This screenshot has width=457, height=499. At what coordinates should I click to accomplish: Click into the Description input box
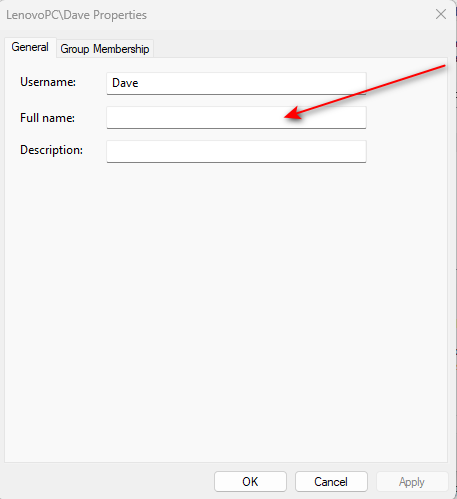tap(236, 152)
